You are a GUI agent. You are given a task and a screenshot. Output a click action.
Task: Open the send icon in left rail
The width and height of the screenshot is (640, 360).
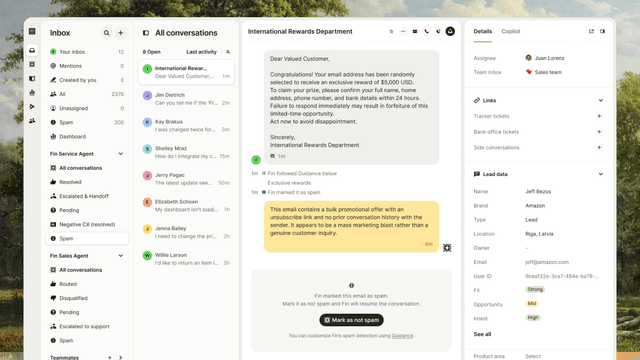click(32, 107)
